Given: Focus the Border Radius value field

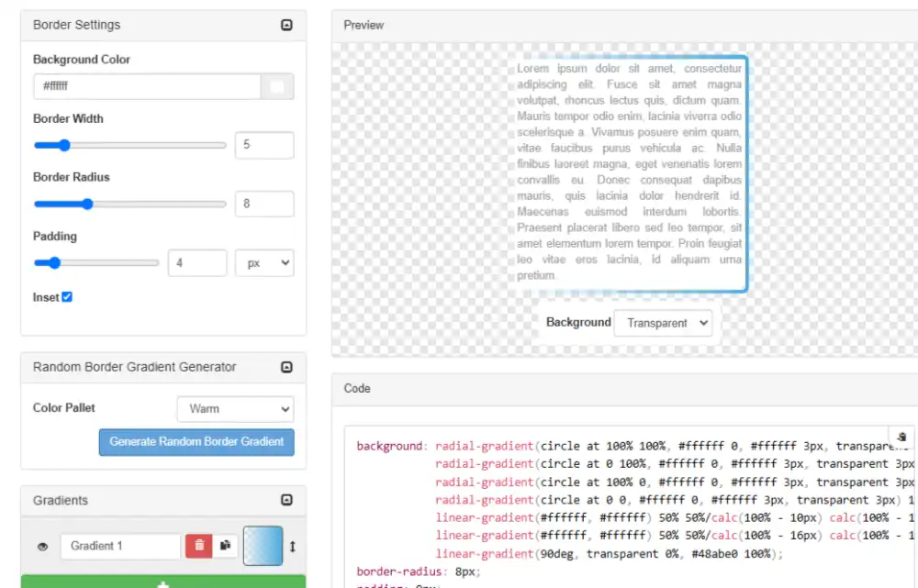Looking at the screenshot, I should (264, 205).
